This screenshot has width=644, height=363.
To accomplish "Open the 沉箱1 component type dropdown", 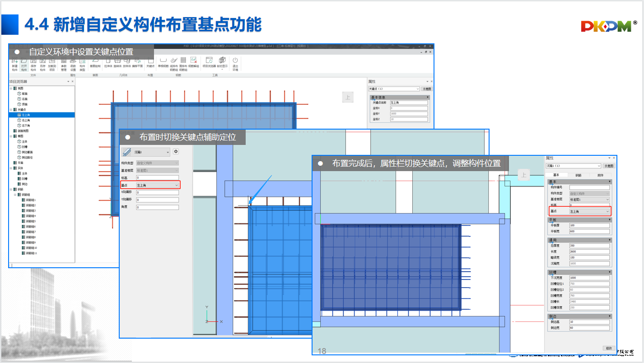I will tap(168, 153).
